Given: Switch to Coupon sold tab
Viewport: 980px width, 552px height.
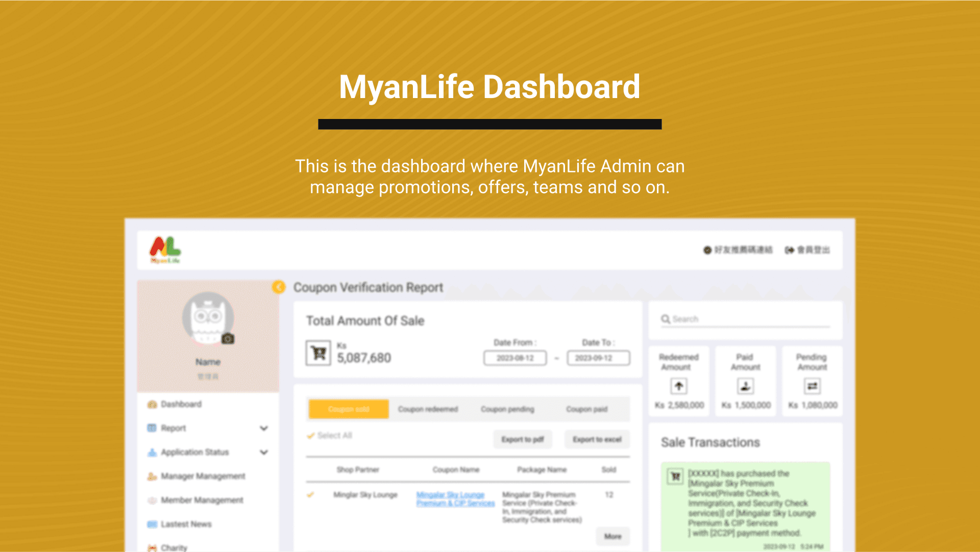Looking at the screenshot, I should pos(349,409).
